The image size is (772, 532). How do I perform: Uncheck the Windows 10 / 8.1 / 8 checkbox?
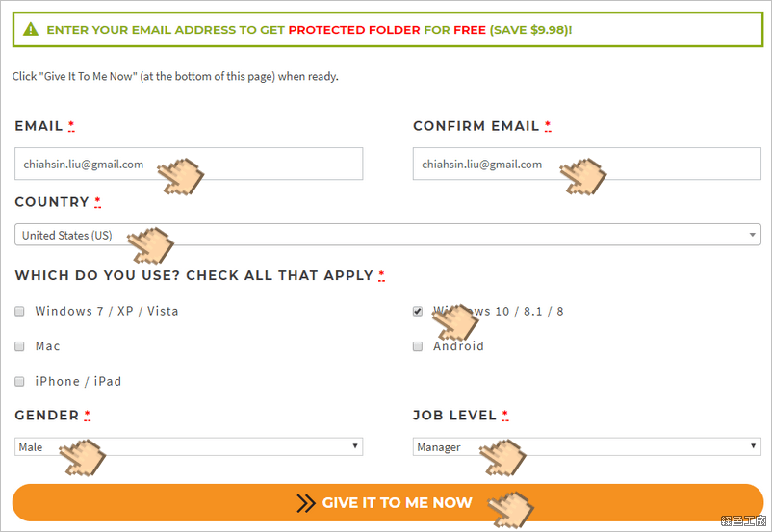point(418,311)
